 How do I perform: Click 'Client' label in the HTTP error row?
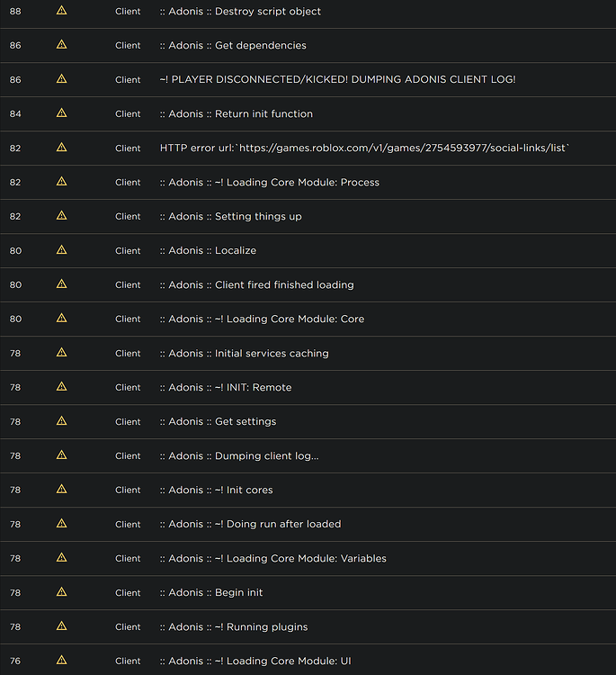(128, 148)
